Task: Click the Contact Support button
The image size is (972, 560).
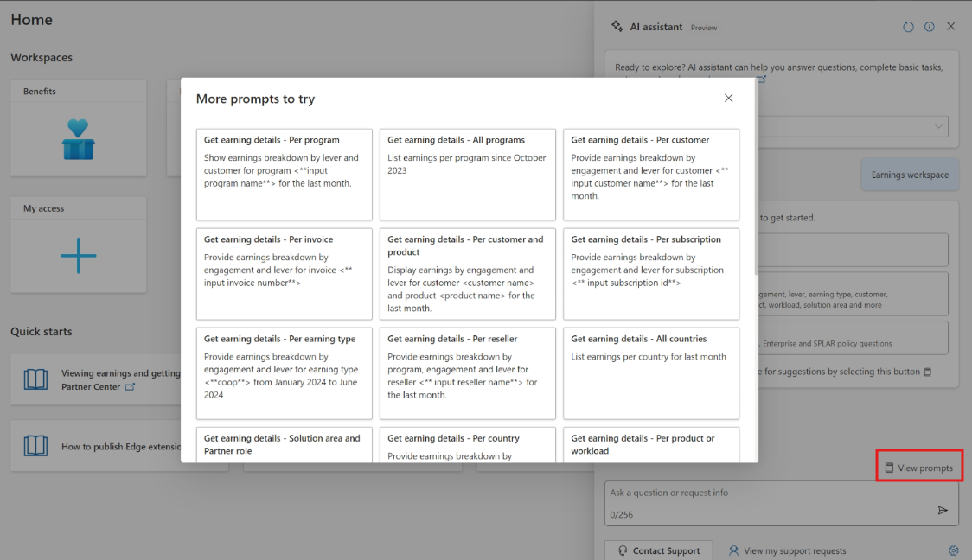Action: click(x=657, y=550)
